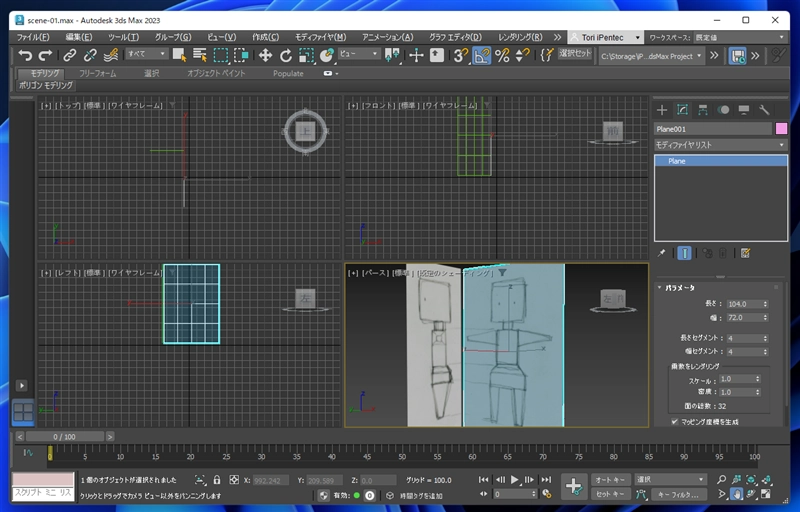Toggle Show End Result button
Image resolution: width=800 pixels, height=512 pixels.
pyautogui.click(x=684, y=253)
